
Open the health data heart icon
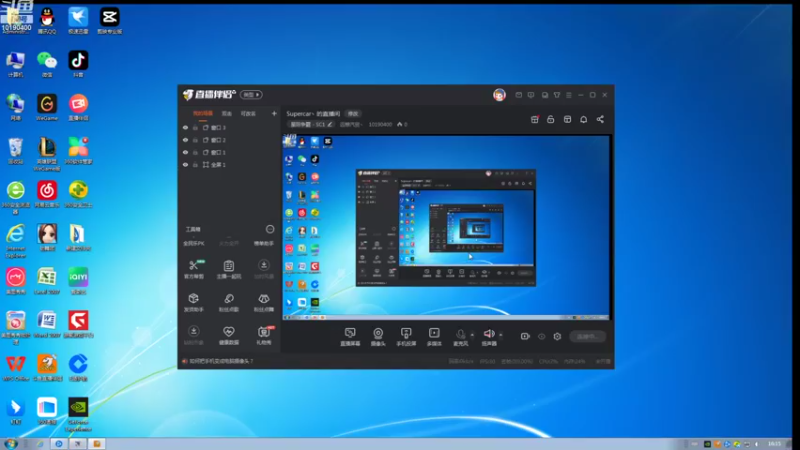(x=229, y=335)
